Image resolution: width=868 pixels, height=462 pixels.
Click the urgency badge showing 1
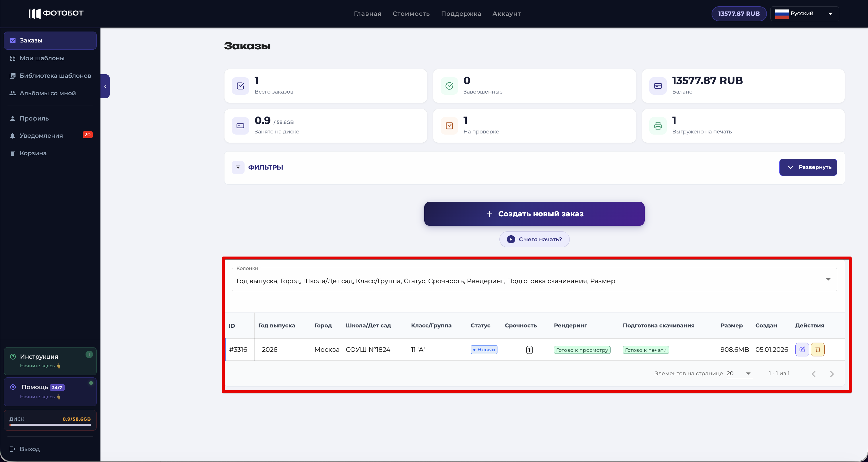(x=529, y=350)
